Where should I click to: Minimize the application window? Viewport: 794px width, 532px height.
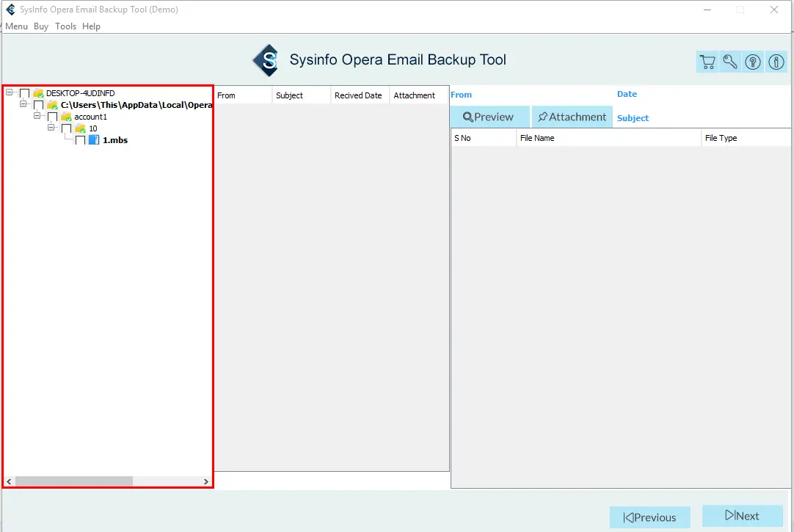click(x=707, y=10)
